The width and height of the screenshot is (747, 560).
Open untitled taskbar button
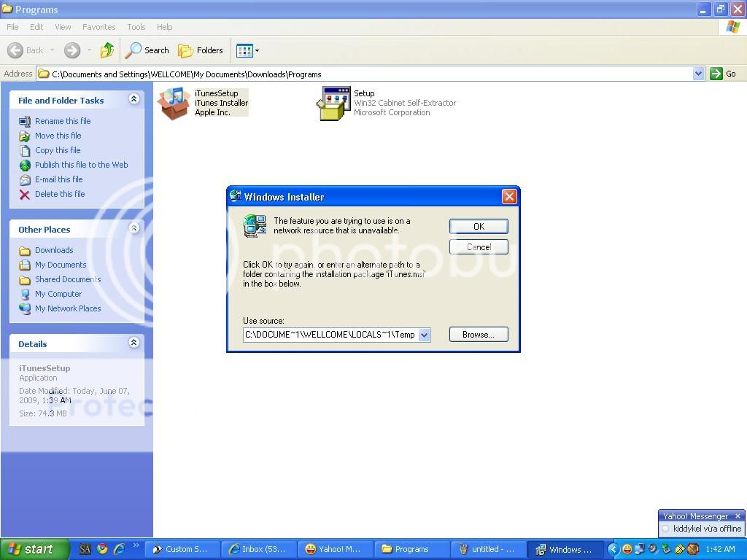489,550
